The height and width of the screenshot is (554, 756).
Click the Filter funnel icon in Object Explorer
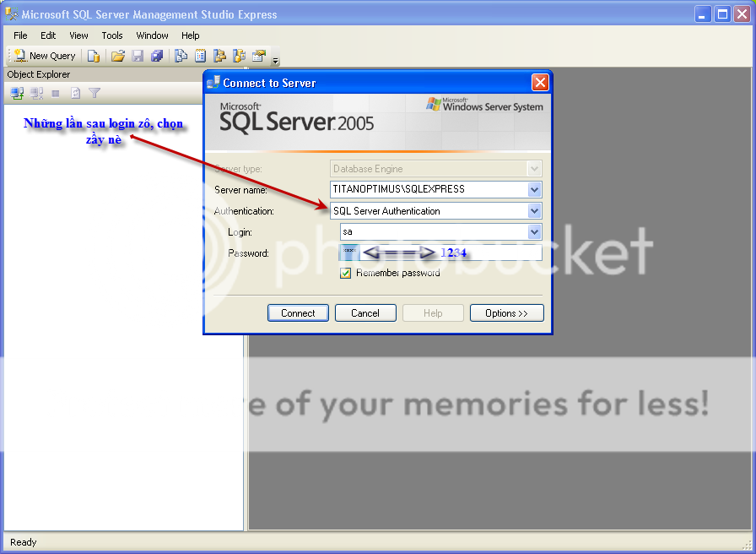[x=94, y=93]
